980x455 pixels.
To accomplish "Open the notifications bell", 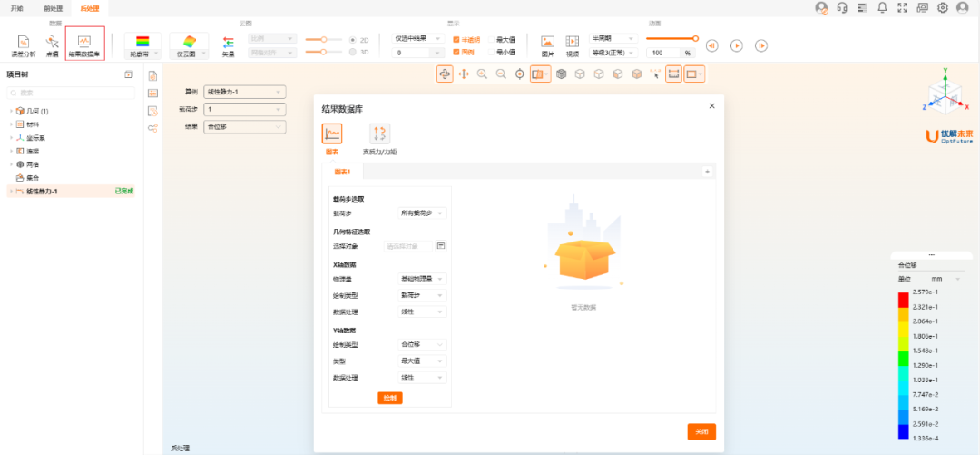I will pyautogui.click(x=883, y=7).
